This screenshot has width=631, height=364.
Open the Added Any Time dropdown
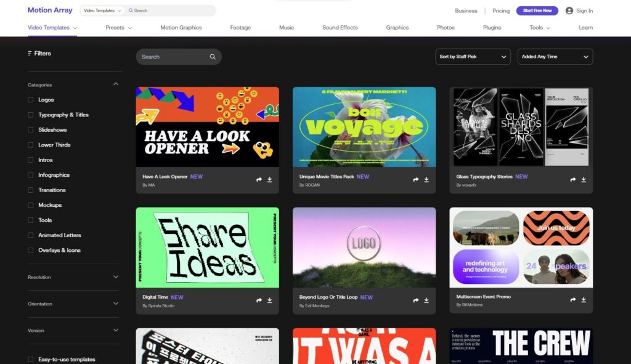554,56
